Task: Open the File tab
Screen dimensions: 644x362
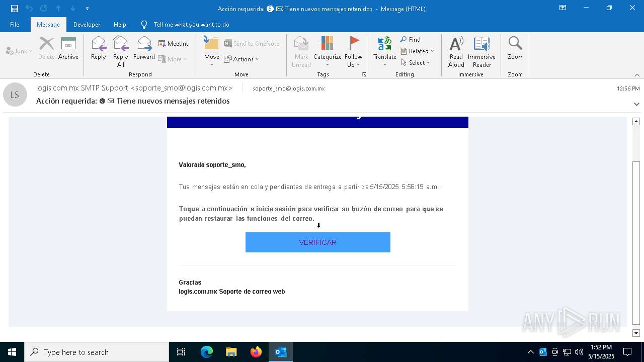Action: pyautogui.click(x=15, y=24)
